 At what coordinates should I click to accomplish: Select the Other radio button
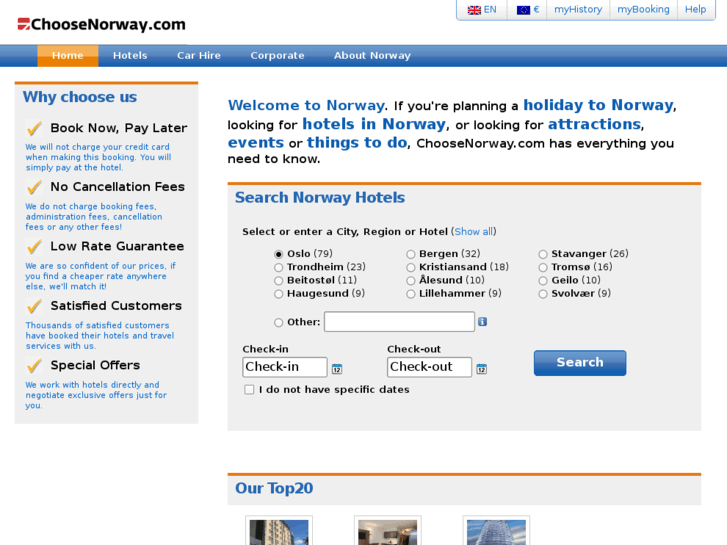(x=278, y=322)
